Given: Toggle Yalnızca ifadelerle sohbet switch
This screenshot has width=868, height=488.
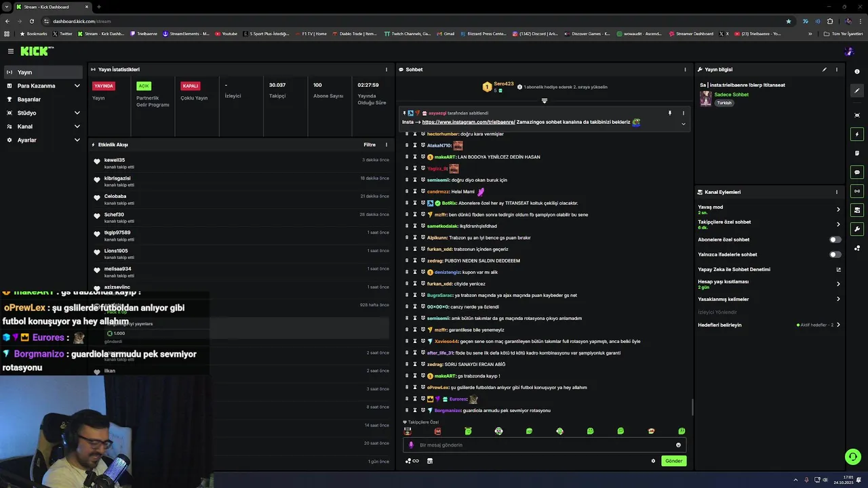Looking at the screenshot, I should point(835,254).
